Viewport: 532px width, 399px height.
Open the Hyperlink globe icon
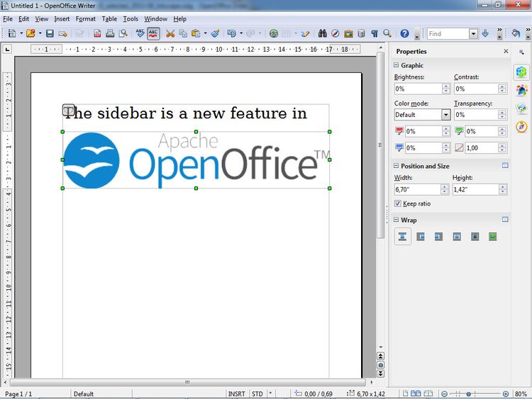click(274, 33)
